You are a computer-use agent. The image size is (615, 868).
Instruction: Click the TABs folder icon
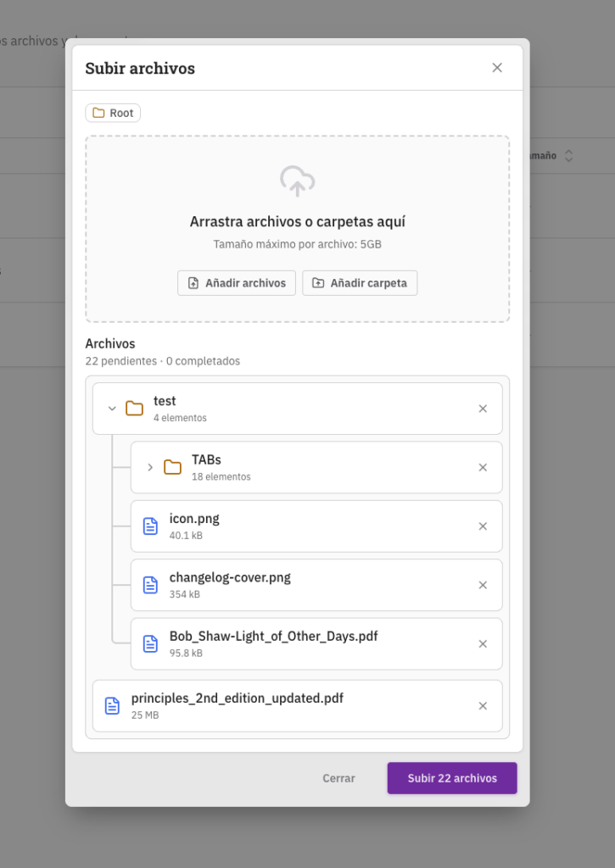click(173, 467)
